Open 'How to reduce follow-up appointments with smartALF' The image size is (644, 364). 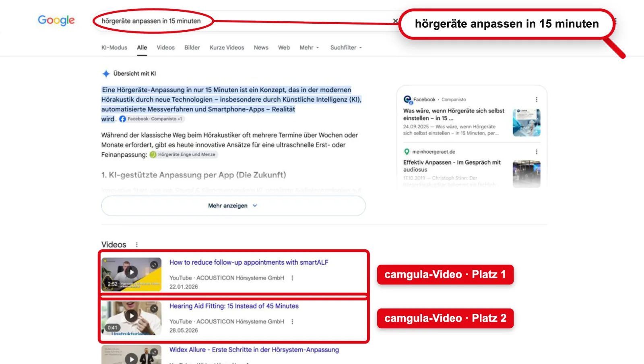point(249,262)
